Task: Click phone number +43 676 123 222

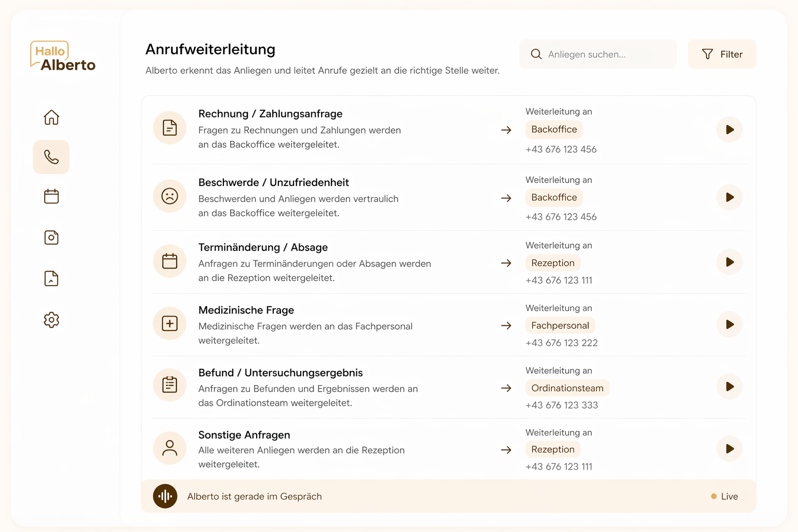Action: (x=562, y=343)
